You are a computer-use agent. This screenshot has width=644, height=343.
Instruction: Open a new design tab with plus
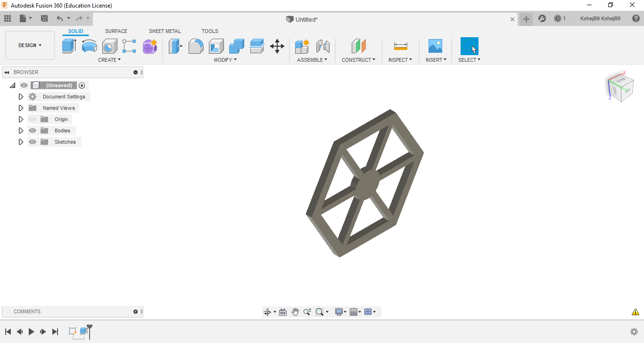[526, 19]
